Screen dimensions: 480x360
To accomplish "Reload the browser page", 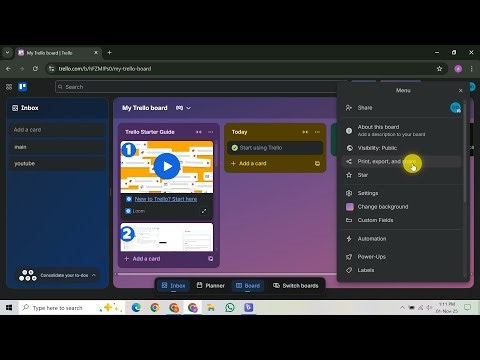I will pyautogui.click(x=35, y=69).
